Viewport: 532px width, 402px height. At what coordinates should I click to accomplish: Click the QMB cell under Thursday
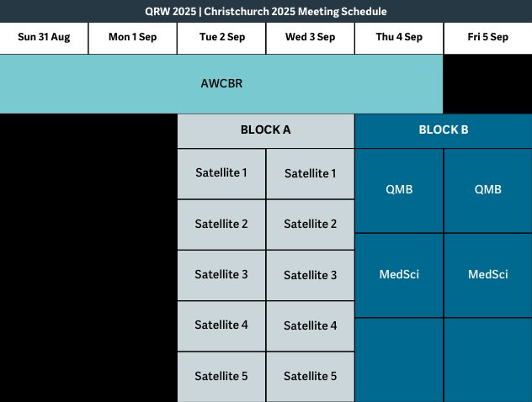click(x=399, y=190)
